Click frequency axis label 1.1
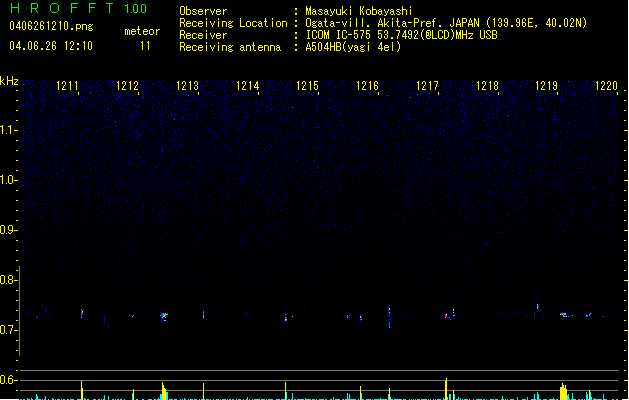 click(8, 130)
